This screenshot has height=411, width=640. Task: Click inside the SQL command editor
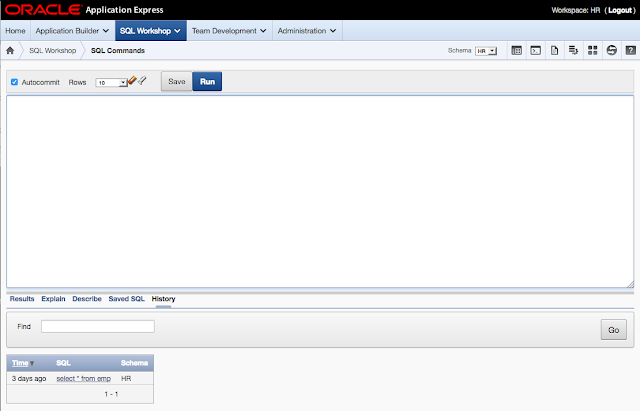(320, 192)
